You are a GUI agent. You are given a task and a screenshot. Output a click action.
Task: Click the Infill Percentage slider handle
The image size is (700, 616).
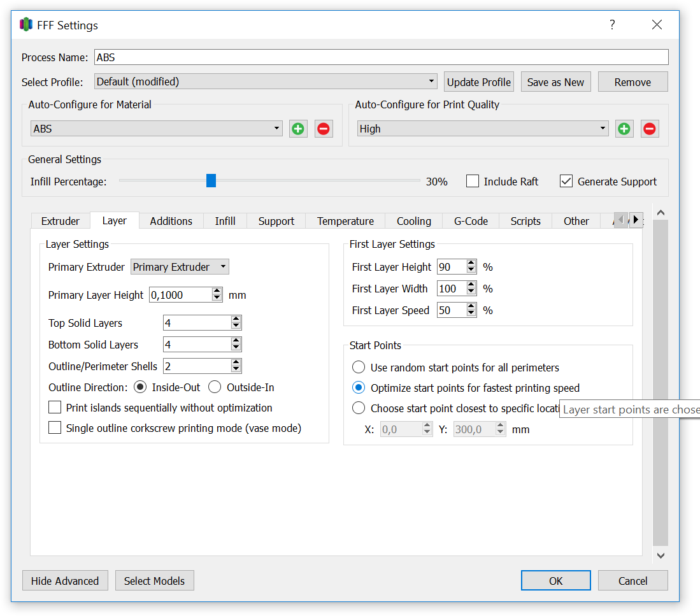pyautogui.click(x=211, y=181)
